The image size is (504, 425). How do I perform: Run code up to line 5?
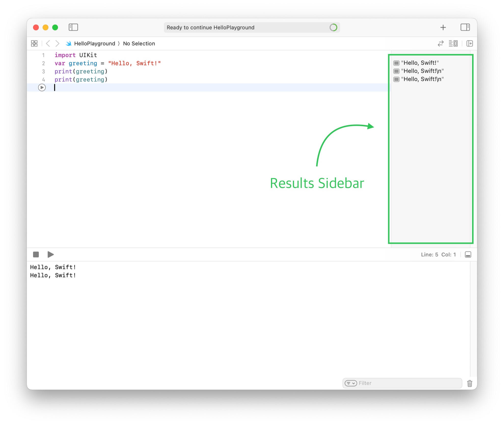[x=42, y=88]
